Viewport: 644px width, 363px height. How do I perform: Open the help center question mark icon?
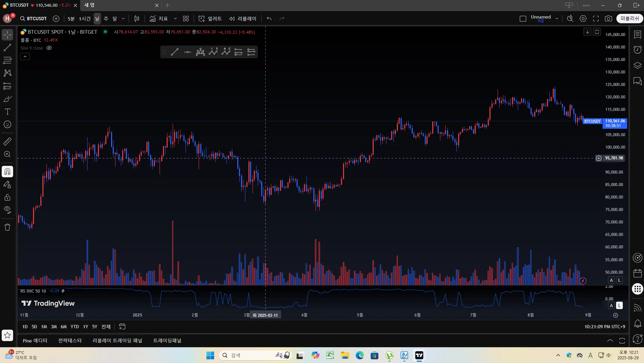tap(638, 339)
